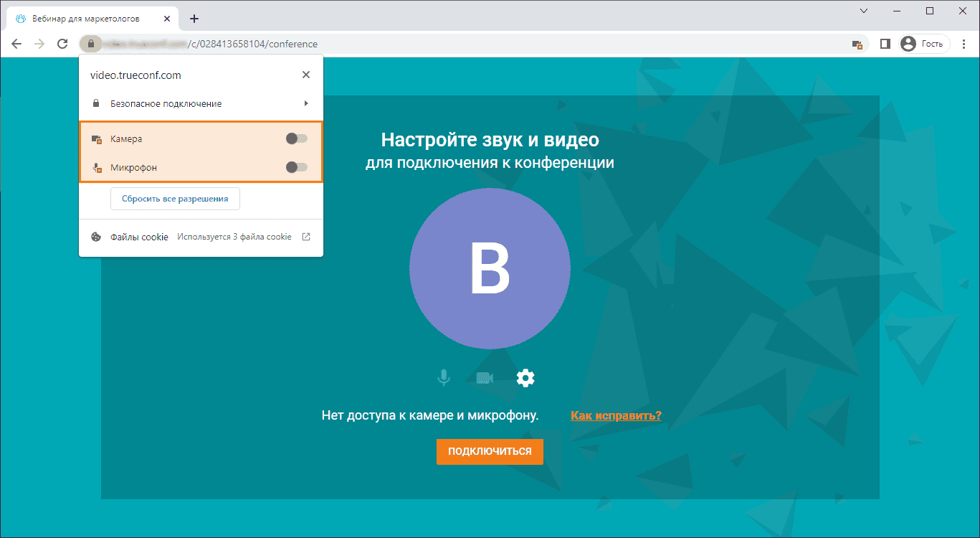Open the Как исправить? link

pyautogui.click(x=616, y=415)
